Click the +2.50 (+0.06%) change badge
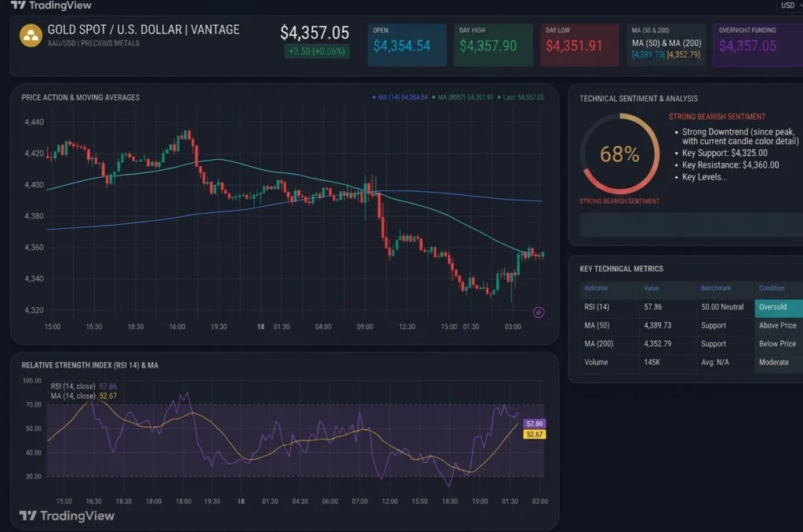The width and height of the screenshot is (803, 532). pos(317,51)
